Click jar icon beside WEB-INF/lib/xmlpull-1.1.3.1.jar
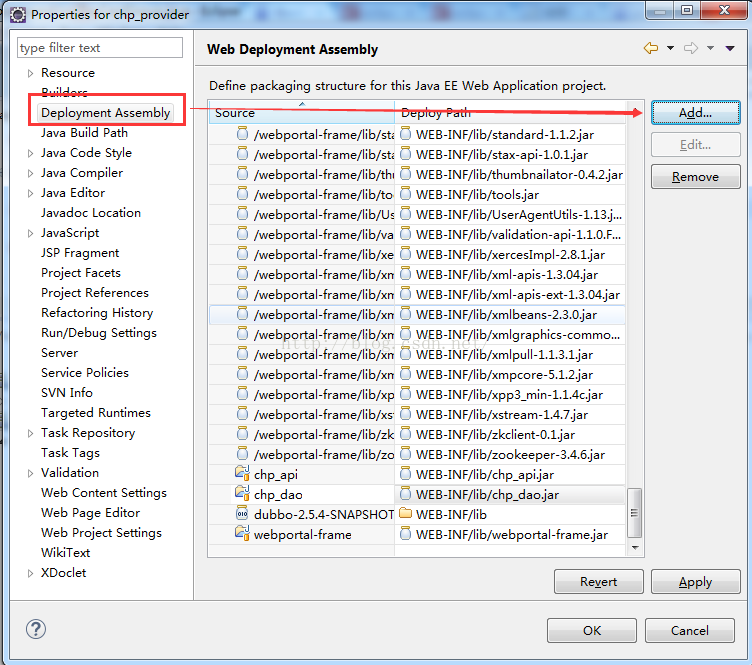 click(x=405, y=354)
